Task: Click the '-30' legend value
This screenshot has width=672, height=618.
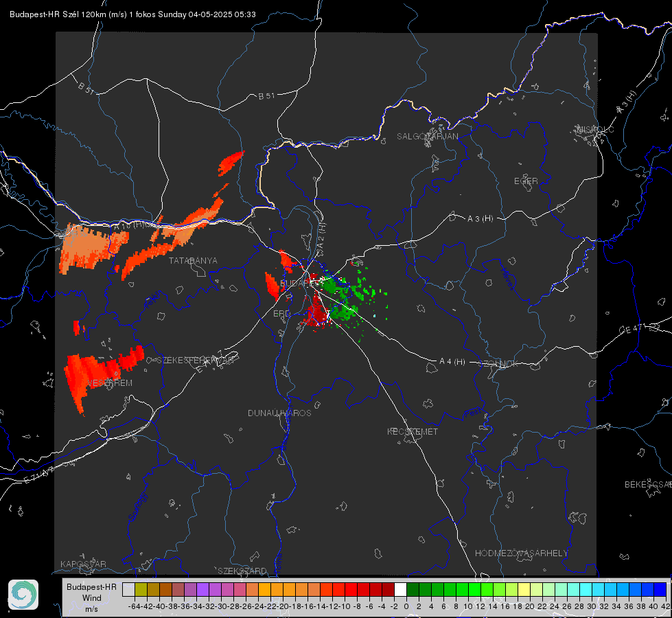Action: click(221, 606)
